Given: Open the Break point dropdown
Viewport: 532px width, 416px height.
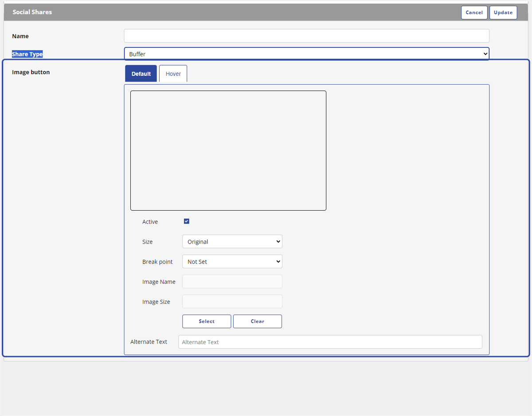Looking at the screenshot, I should 232,262.
